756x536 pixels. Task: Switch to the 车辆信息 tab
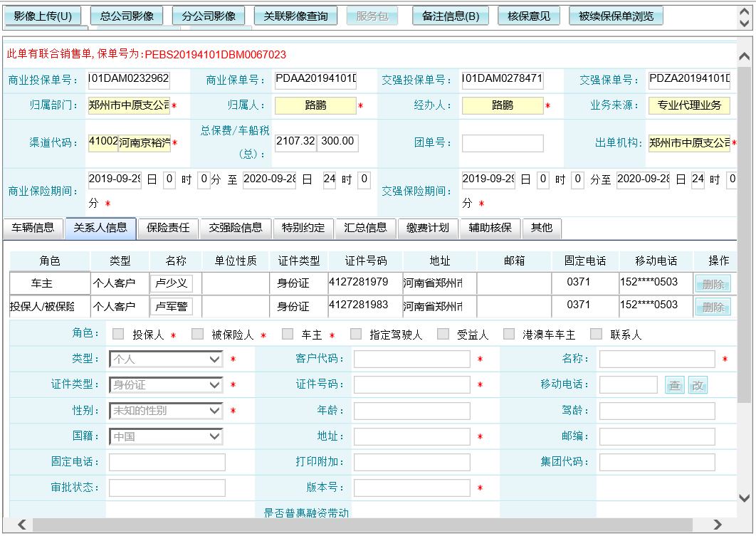coord(33,228)
